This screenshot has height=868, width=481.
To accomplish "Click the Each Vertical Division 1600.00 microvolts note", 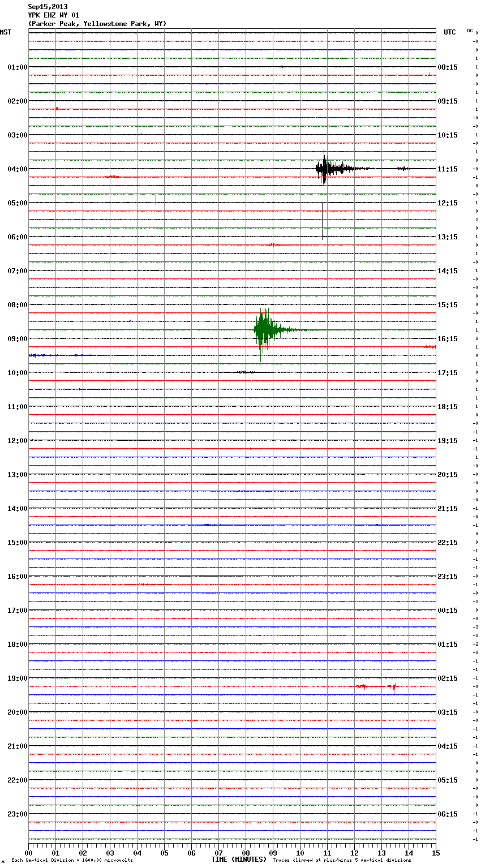I will [x=72, y=860].
